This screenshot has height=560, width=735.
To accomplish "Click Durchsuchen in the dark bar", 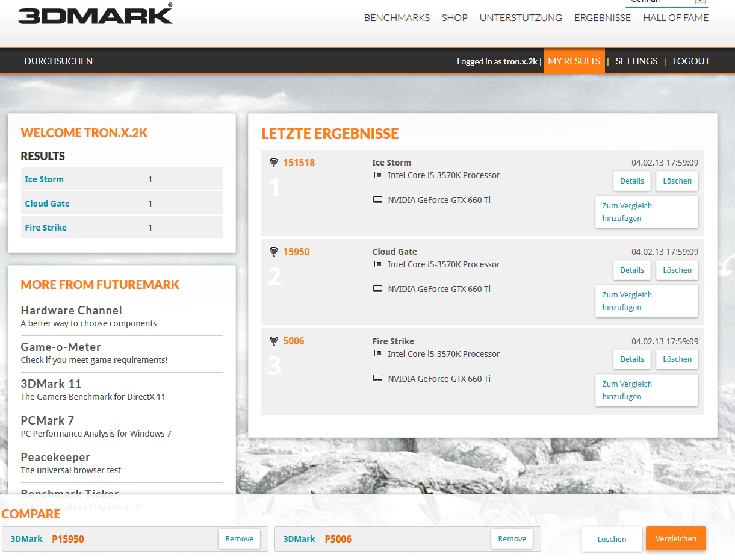I will (58, 61).
